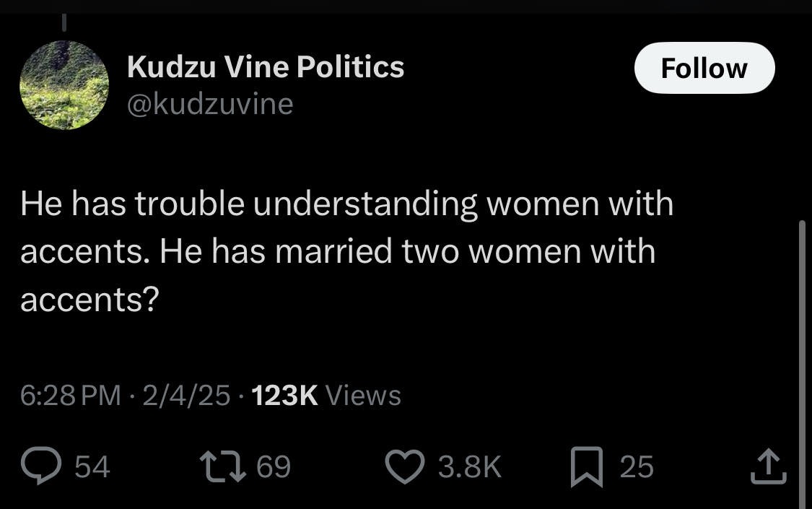Viewport: 812px width, 509px height.
Task: Select the @kudzuvine handle
Action: [210, 104]
